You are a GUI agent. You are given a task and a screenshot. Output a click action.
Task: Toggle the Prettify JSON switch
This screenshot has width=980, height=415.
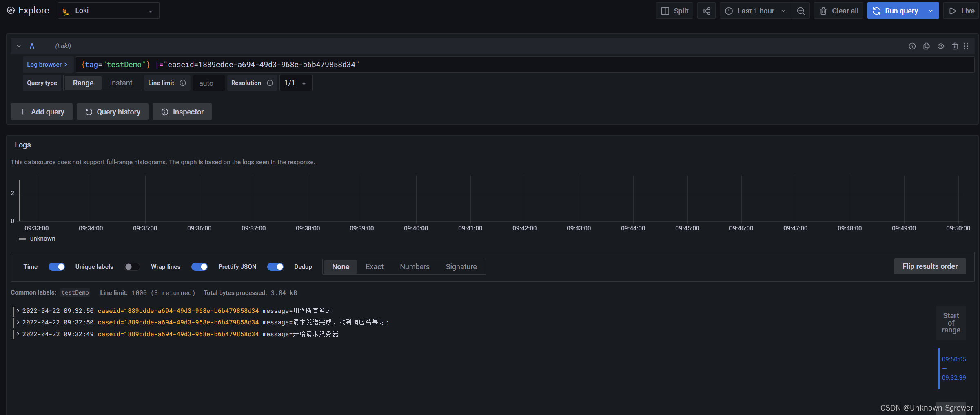point(275,267)
